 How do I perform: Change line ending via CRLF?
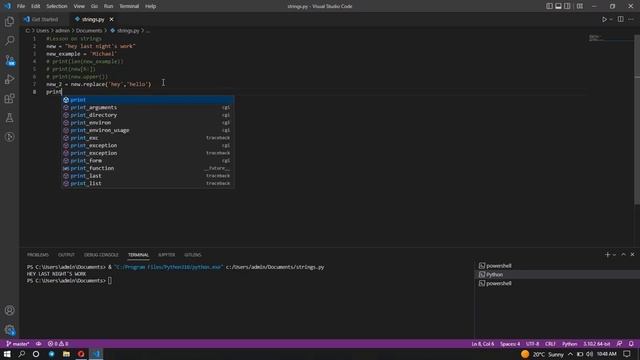coord(550,344)
